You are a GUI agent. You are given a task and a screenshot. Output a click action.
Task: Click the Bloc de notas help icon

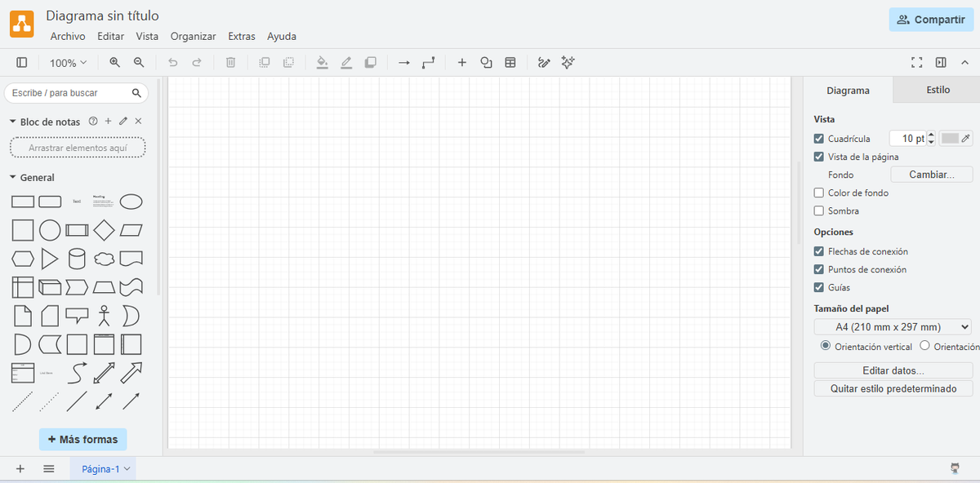coord(93,122)
